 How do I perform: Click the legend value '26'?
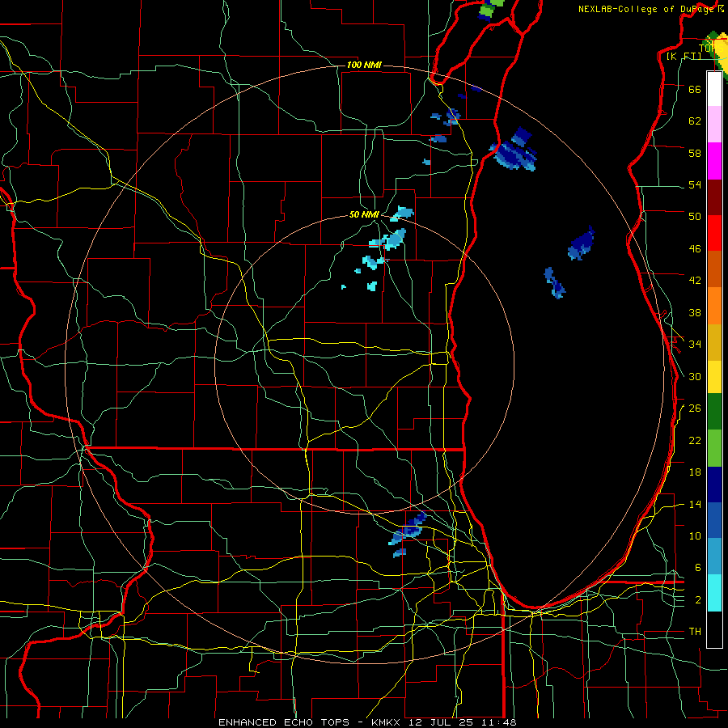click(695, 408)
